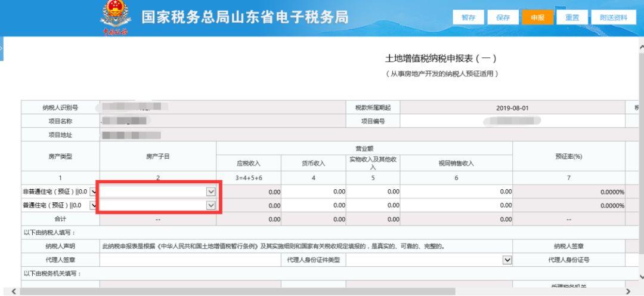The height and width of the screenshot is (296, 644).
Task: Click 实物收入及其他收入 field in 普通住宅 row
Action: (x=373, y=205)
